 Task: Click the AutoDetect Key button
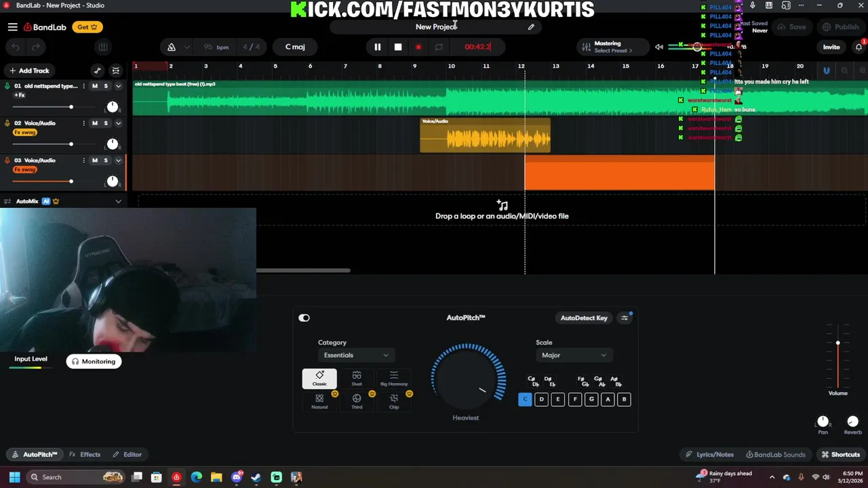point(584,318)
